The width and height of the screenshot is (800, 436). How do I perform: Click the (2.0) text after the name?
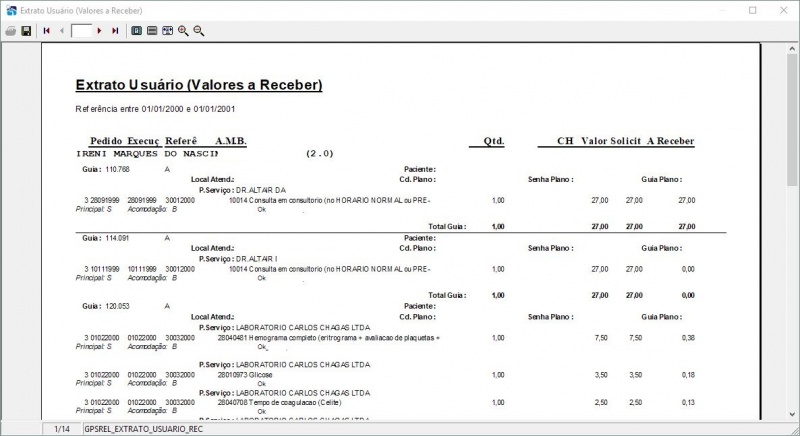coord(319,153)
